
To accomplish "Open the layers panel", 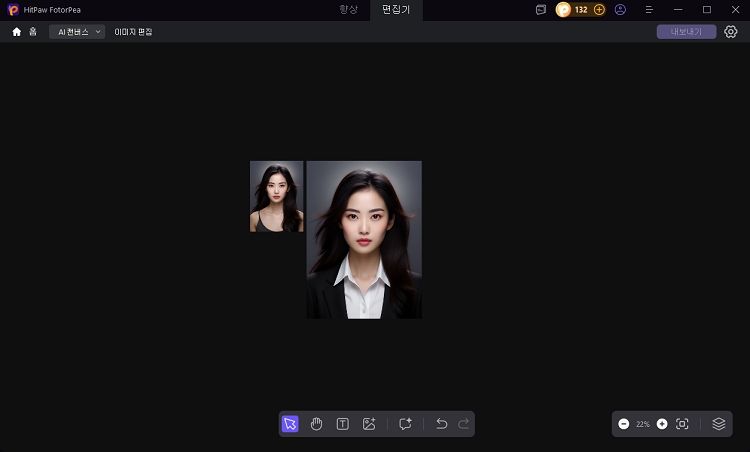I will [718, 424].
